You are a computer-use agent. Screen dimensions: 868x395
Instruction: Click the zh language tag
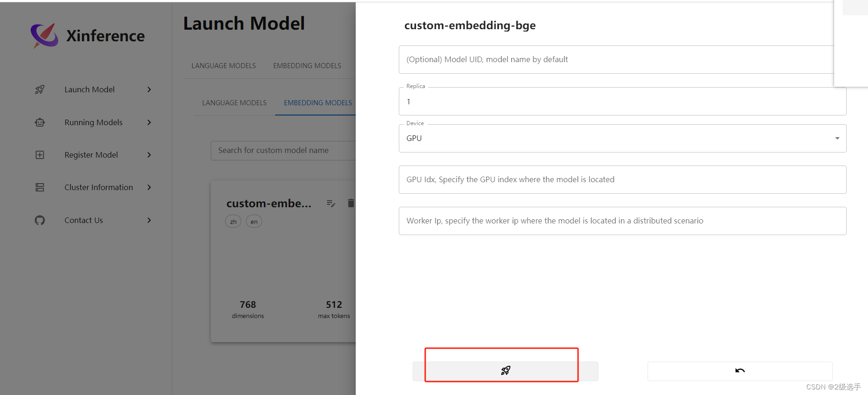point(233,222)
